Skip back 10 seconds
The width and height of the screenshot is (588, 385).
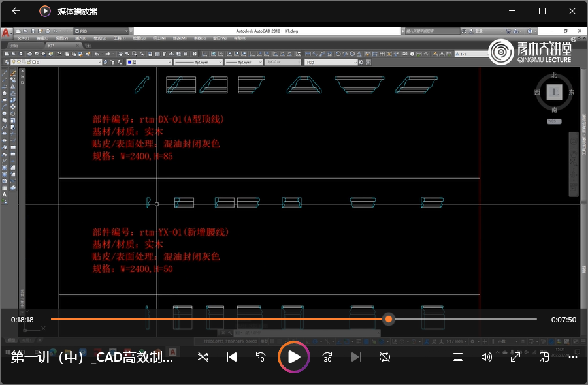(261, 357)
